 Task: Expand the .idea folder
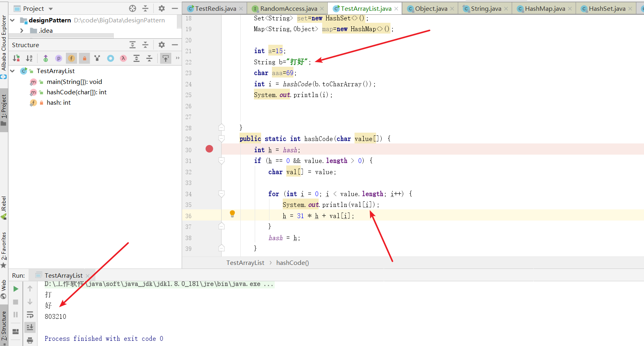(22, 30)
